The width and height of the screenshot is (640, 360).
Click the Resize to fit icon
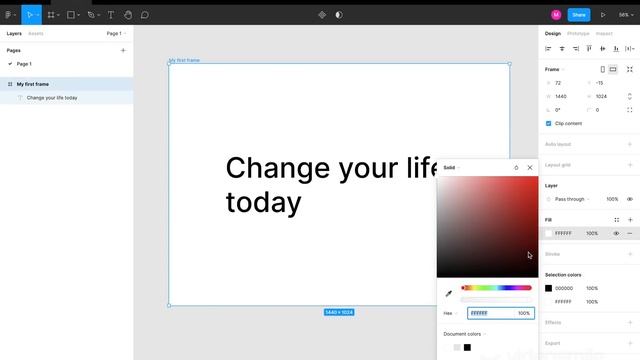click(630, 69)
